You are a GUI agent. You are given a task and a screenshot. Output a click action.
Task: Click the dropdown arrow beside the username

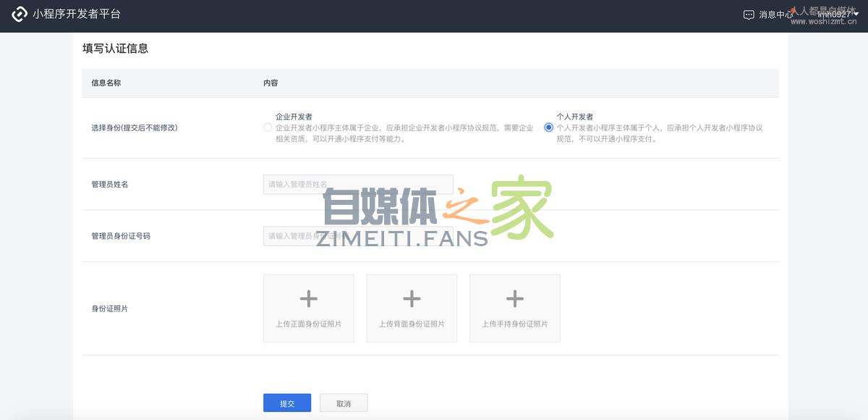point(856,14)
